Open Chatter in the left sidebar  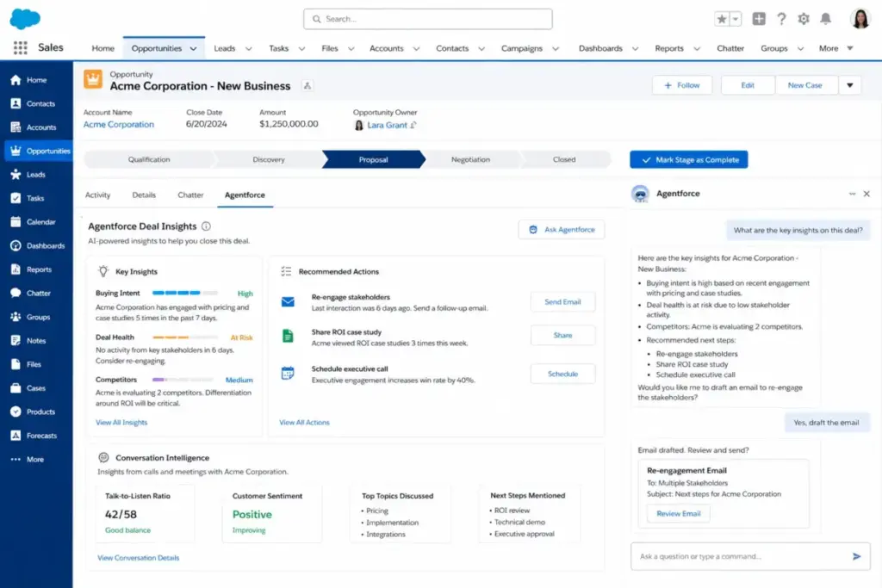point(36,293)
